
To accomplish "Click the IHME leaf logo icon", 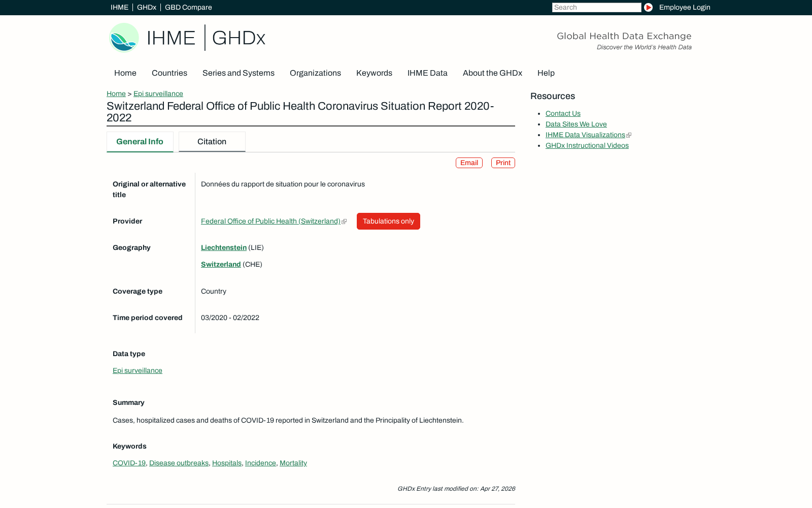I will (x=124, y=38).
